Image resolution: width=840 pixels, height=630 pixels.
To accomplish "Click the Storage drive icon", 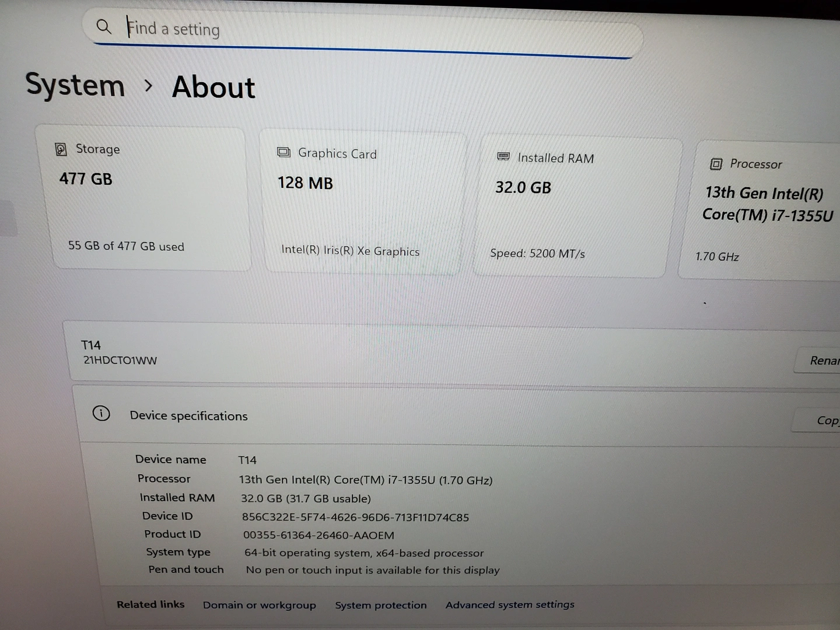I will tap(61, 149).
